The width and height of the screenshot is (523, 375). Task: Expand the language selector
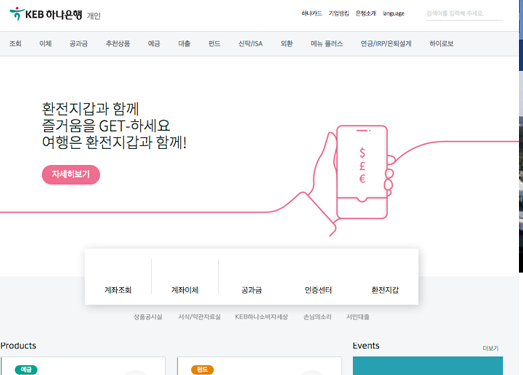tap(393, 13)
